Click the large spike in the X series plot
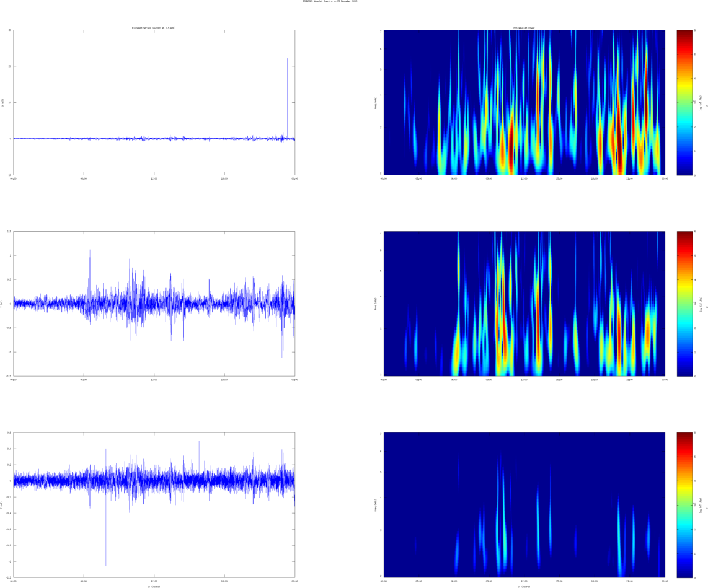Image resolution: width=708 pixels, height=588 pixels. (287, 97)
